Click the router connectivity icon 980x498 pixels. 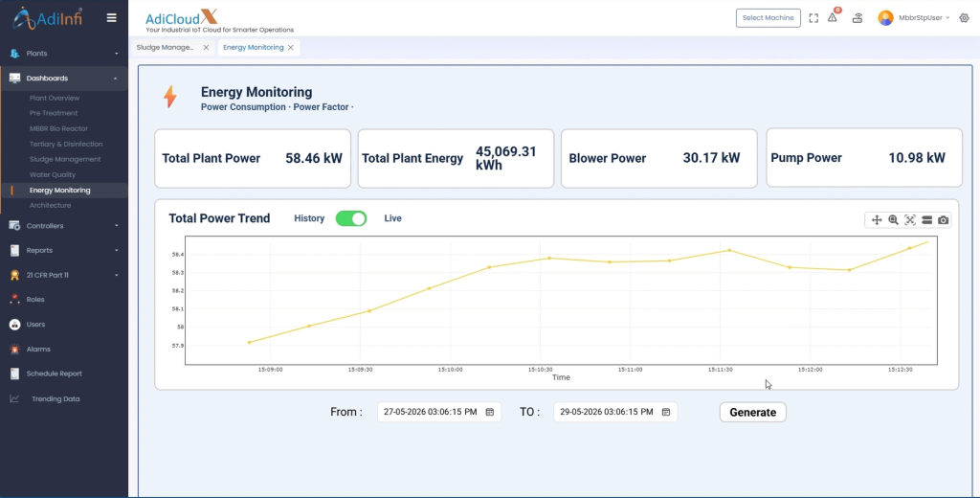tap(857, 18)
